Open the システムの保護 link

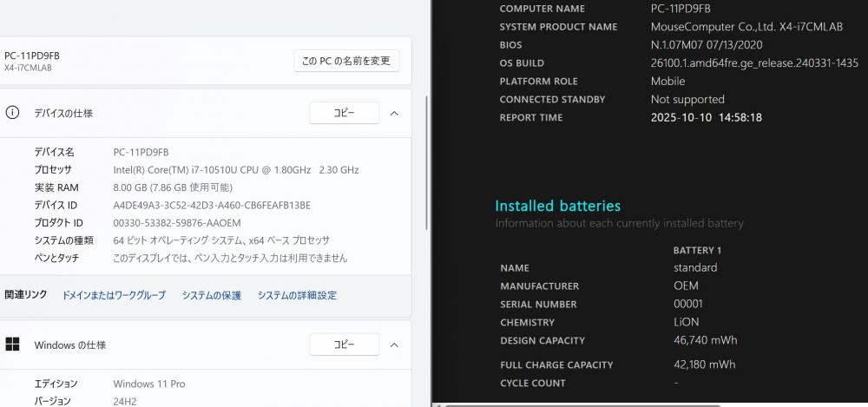point(211,295)
